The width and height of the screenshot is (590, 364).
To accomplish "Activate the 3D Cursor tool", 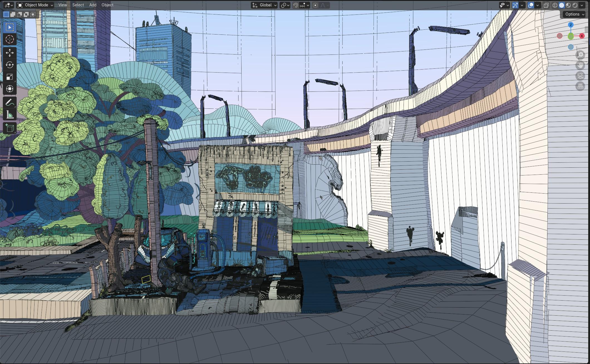I will point(9,39).
